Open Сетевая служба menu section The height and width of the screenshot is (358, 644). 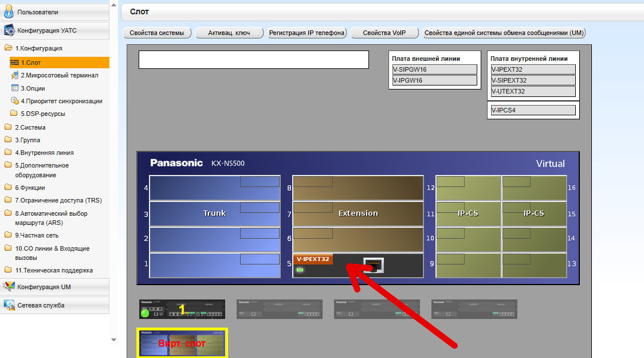(x=54, y=305)
